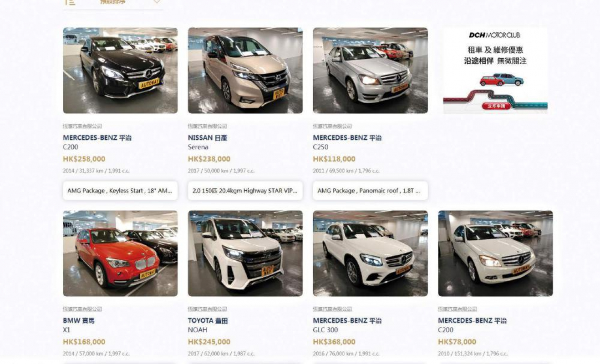Open the white Mercedes GLC 300 photo
Viewport: 600px width, 364px height.
(x=370, y=253)
